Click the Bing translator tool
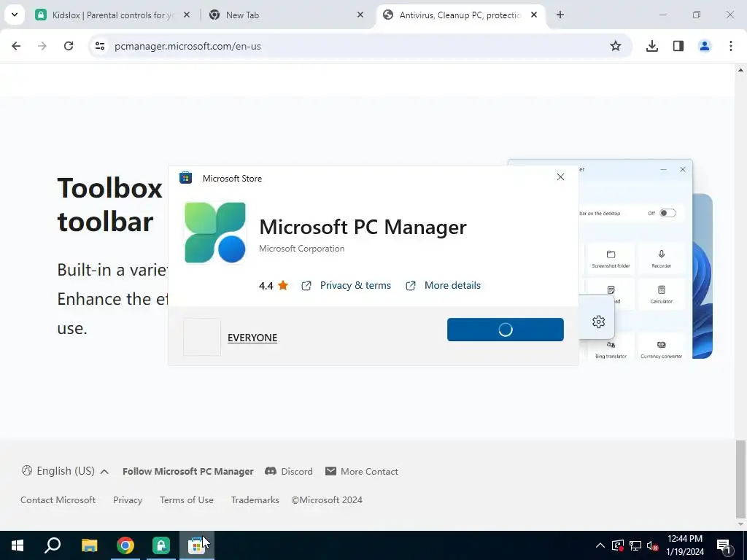This screenshot has height=560, width=747. (611, 349)
